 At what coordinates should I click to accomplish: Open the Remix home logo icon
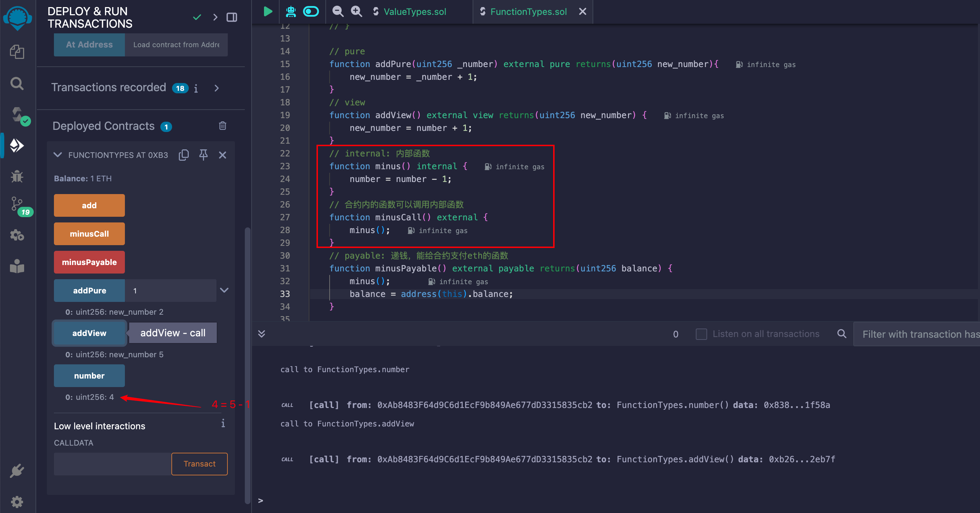[17, 18]
